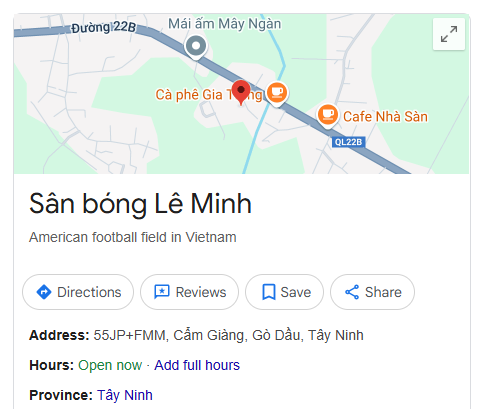
Task: Select the Cà phê Gia Trang coffee marker
Action: (x=277, y=94)
